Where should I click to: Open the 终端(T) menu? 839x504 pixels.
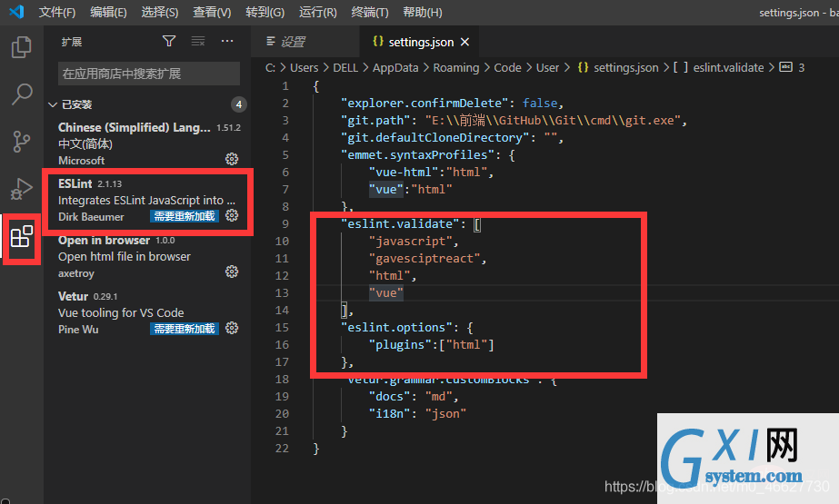click(370, 12)
